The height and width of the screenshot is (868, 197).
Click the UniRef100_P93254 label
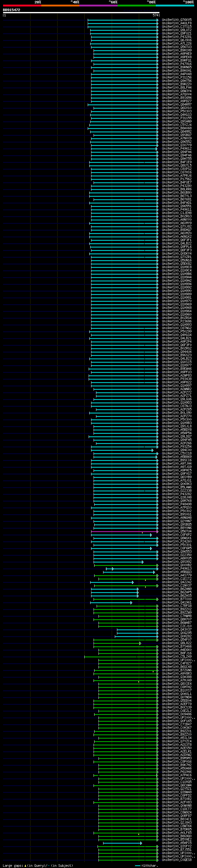click(x=177, y=446)
